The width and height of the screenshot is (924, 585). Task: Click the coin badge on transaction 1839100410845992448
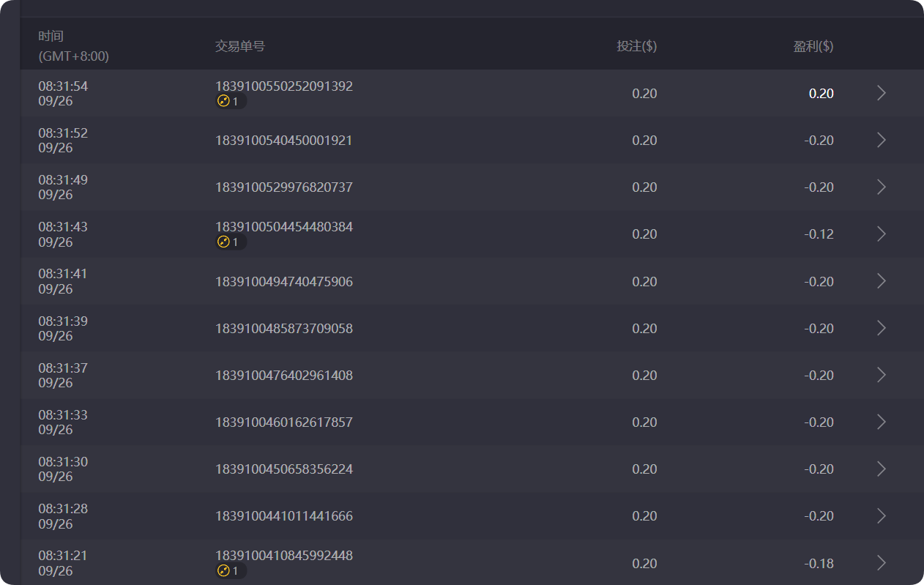pos(231,570)
